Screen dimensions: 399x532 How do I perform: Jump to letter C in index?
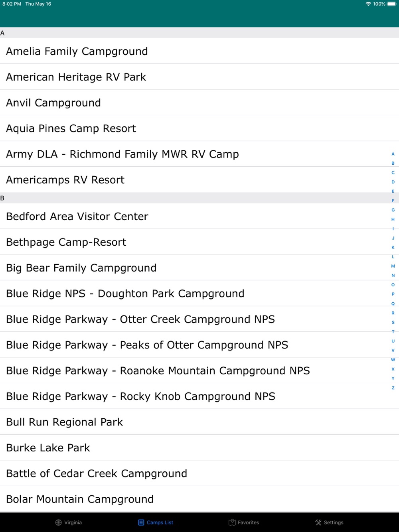(393, 173)
